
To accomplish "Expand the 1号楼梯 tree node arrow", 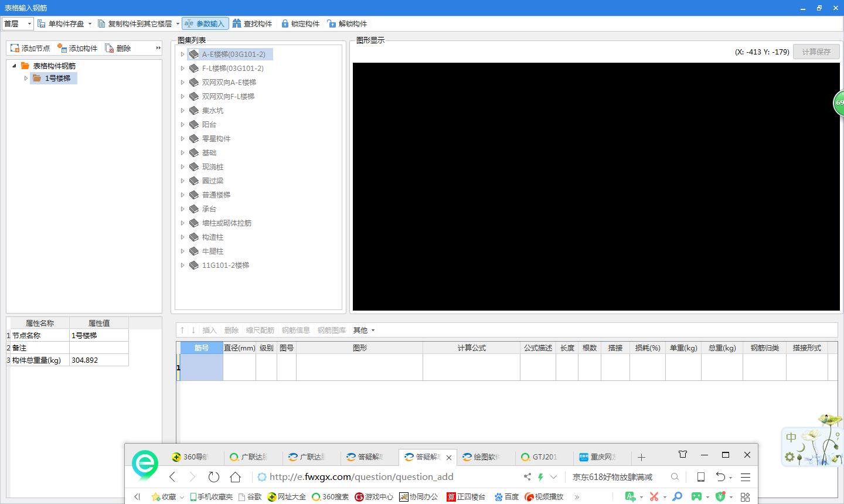I will tap(26, 78).
